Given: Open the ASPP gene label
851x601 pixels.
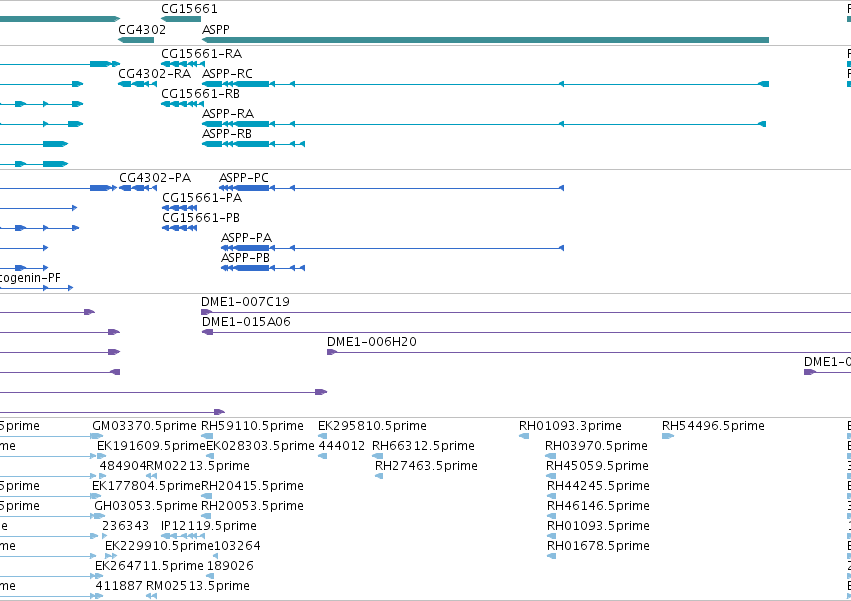Looking at the screenshot, I should [x=215, y=29].
